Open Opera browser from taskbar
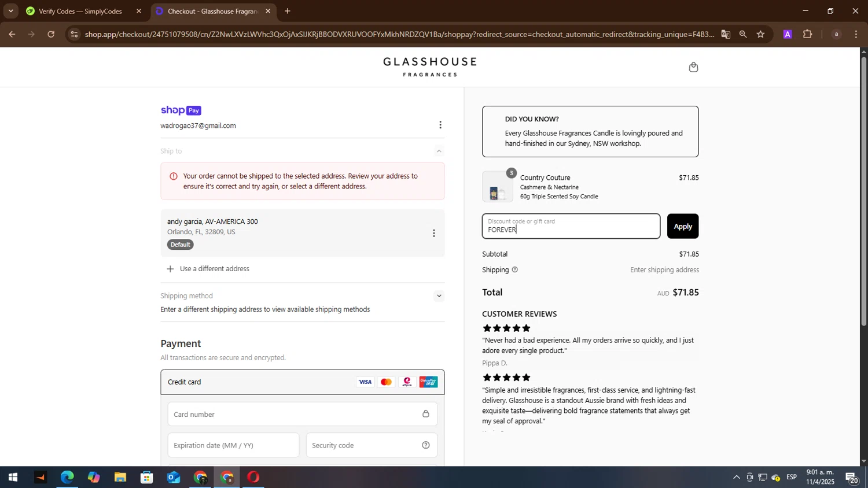This screenshot has width=868, height=488. (253, 478)
